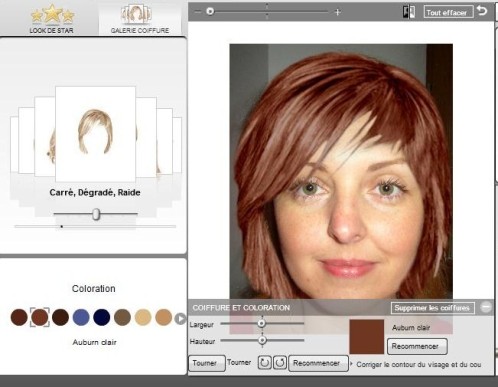Toggle the before/after comparison icon
Viewport: 498px width, 387px height.
[x=409, y=12]
